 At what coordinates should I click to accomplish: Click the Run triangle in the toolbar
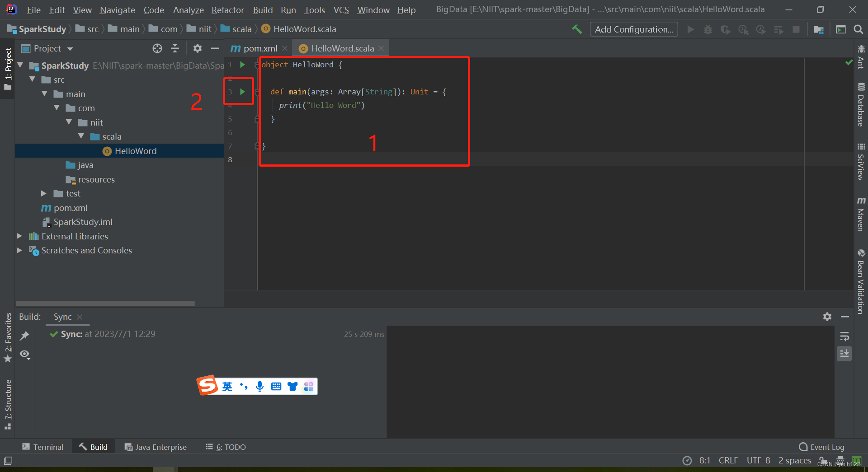(690, 29)
